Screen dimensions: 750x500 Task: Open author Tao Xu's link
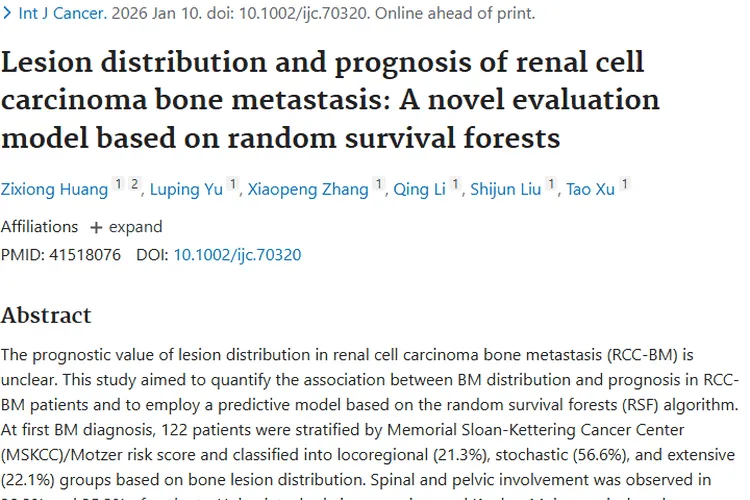click(x=591, y=190)
